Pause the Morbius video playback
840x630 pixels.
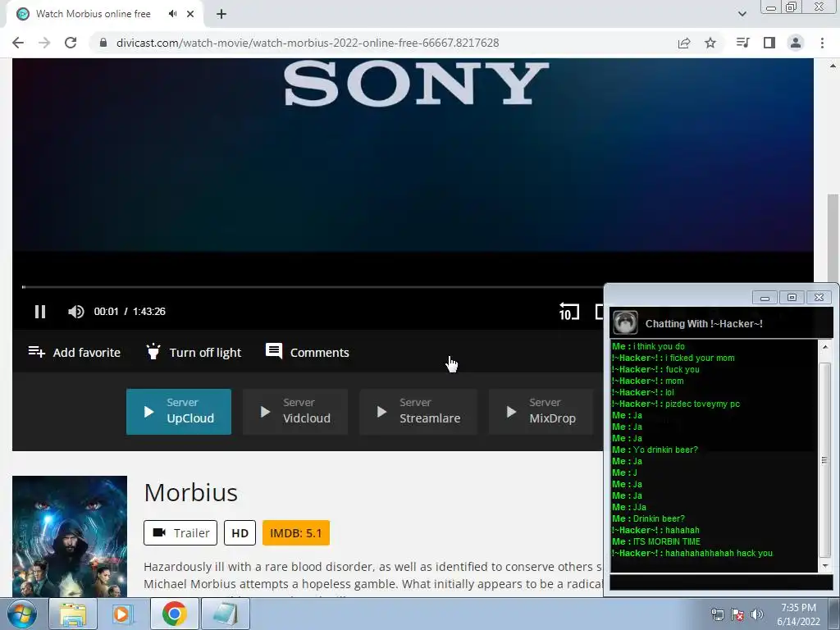(40, 311)
